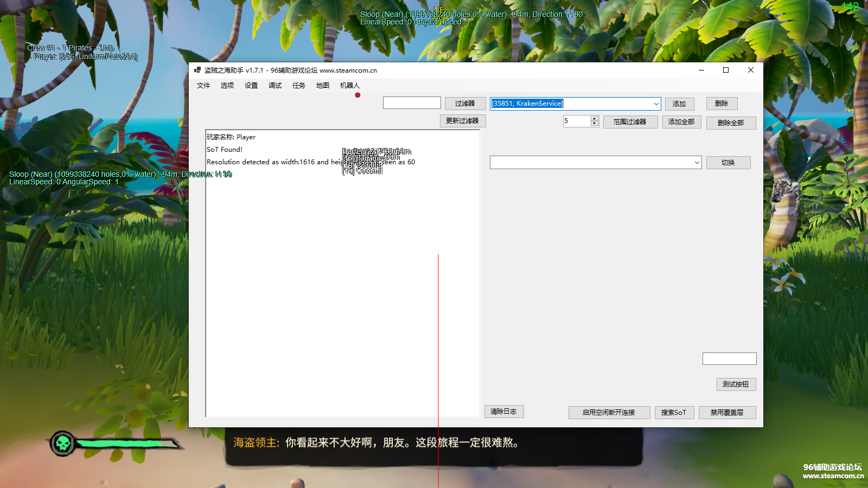Click the skull health icon in game HUD
The width and height of the screenshot is (868, 488).
click(63, 444)
